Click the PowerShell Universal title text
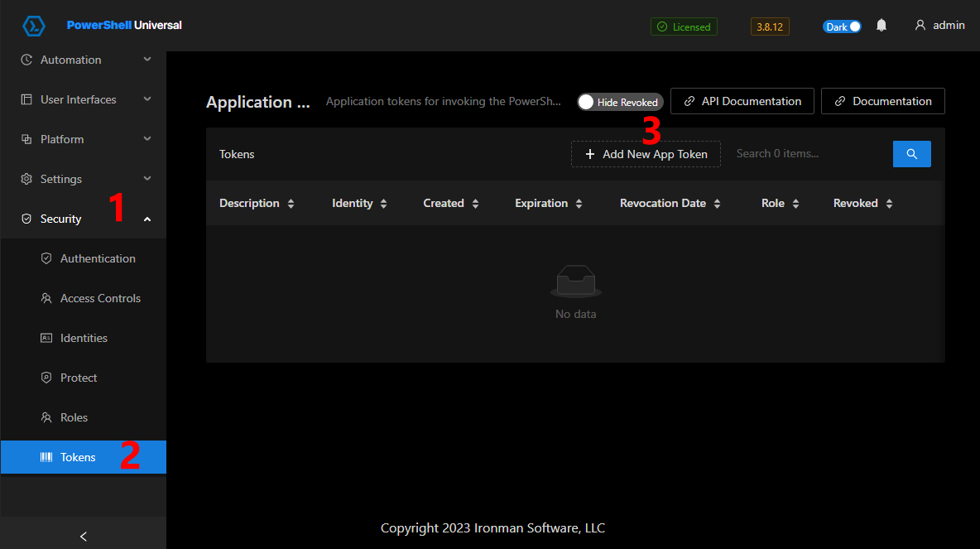The image size is (980, 549). [x=124, y=26]
